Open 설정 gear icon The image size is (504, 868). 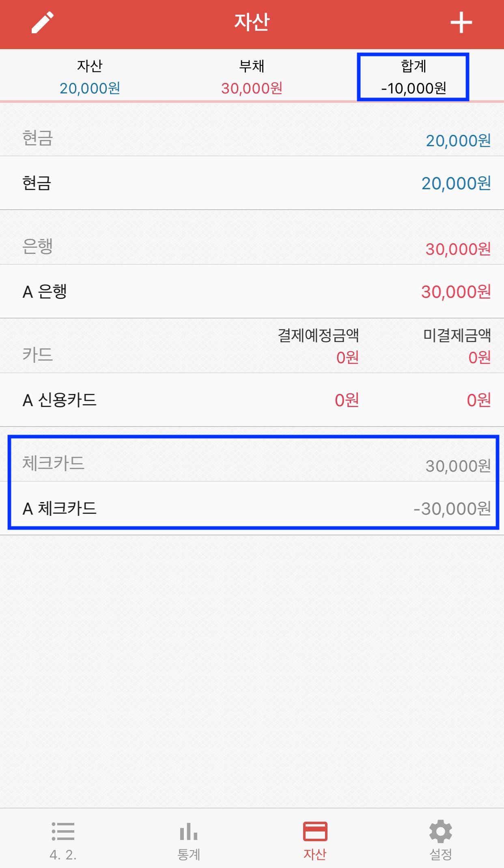pyautogui.click(x=441, y=831)
